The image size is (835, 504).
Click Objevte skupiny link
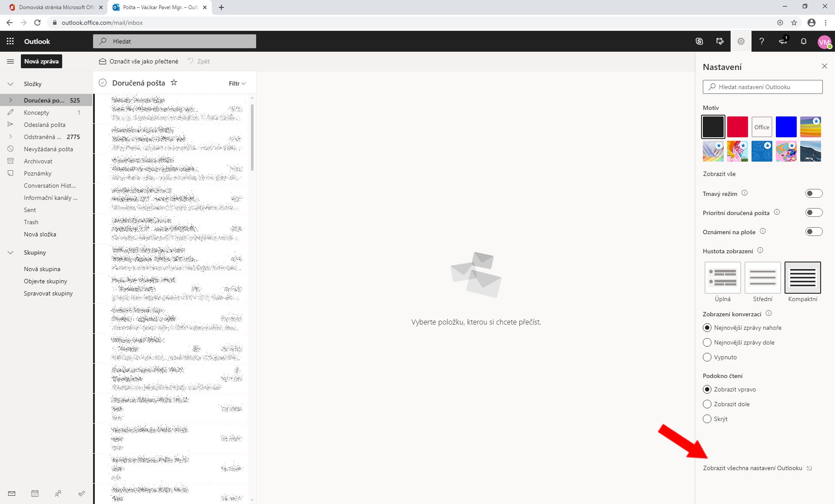(x=45, y=281)
